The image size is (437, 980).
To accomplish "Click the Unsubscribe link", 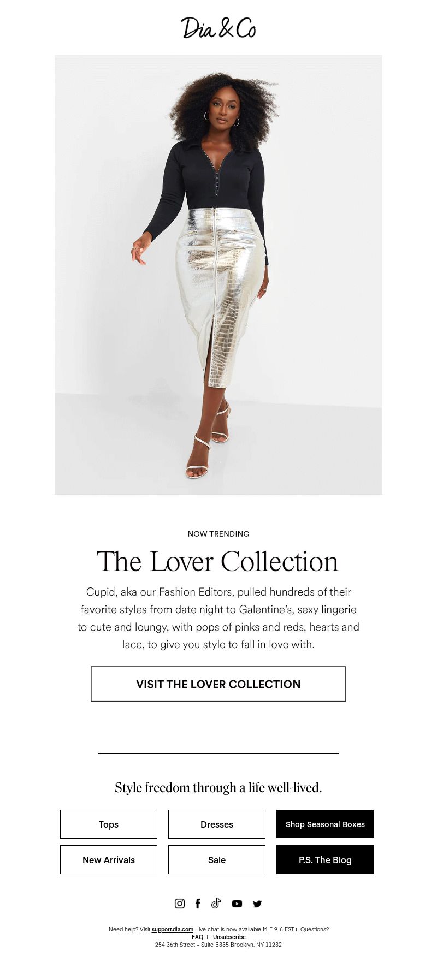I will [x=229, y=937].
